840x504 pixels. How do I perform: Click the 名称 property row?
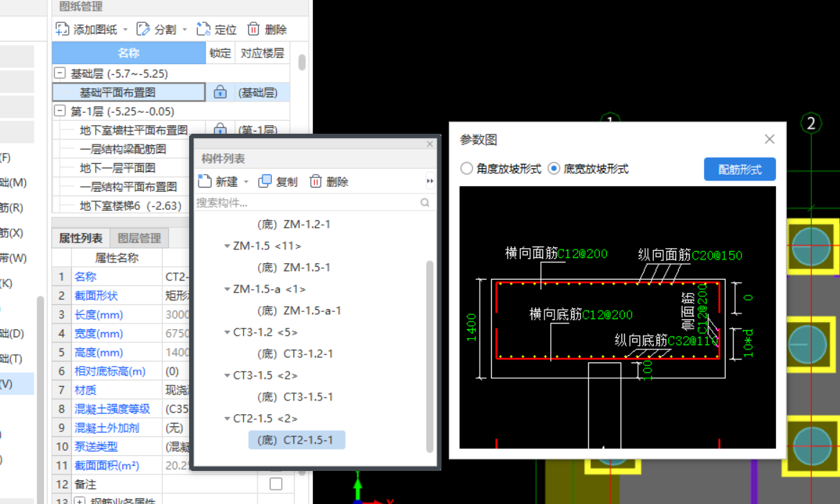(85, 276)
